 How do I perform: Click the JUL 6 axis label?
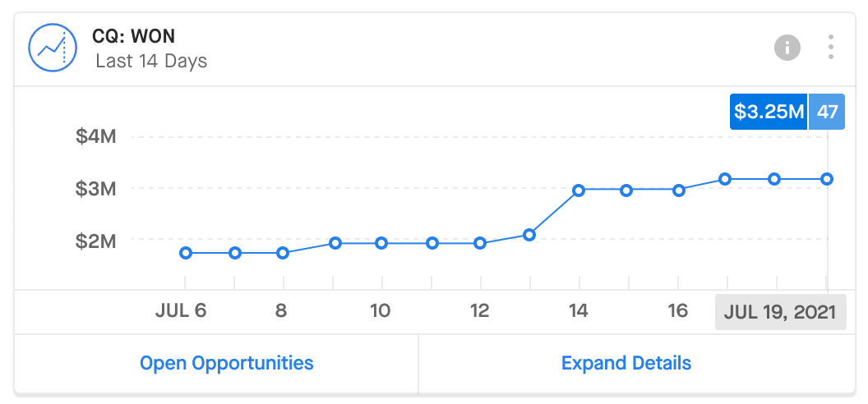(181, 310)
